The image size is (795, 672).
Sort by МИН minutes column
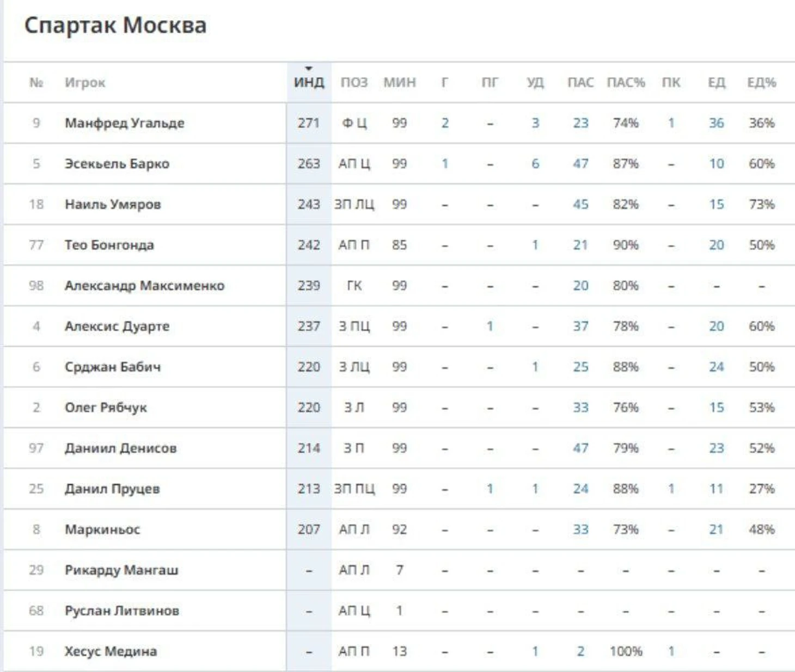[x=399, y=82]
